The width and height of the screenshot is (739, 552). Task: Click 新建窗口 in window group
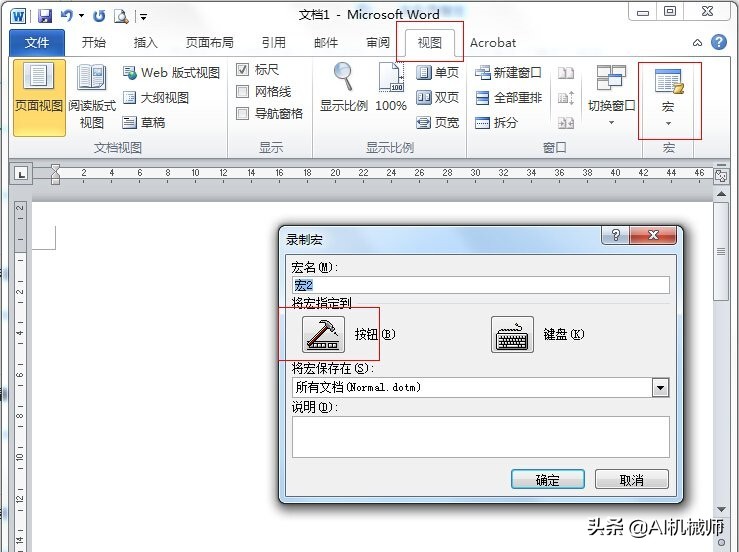pos(508,73)
